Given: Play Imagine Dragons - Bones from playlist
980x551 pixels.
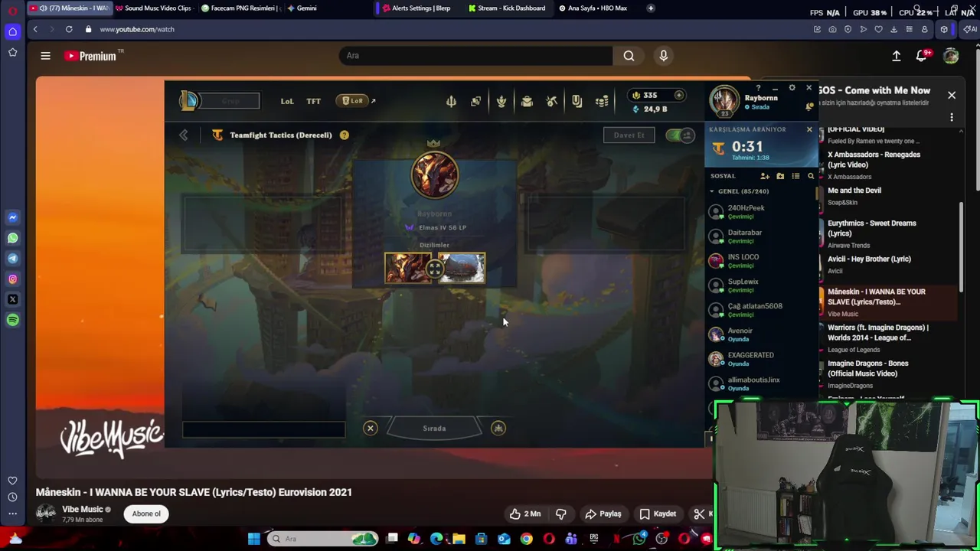Looking at the screenshot, I should point(888,373).
